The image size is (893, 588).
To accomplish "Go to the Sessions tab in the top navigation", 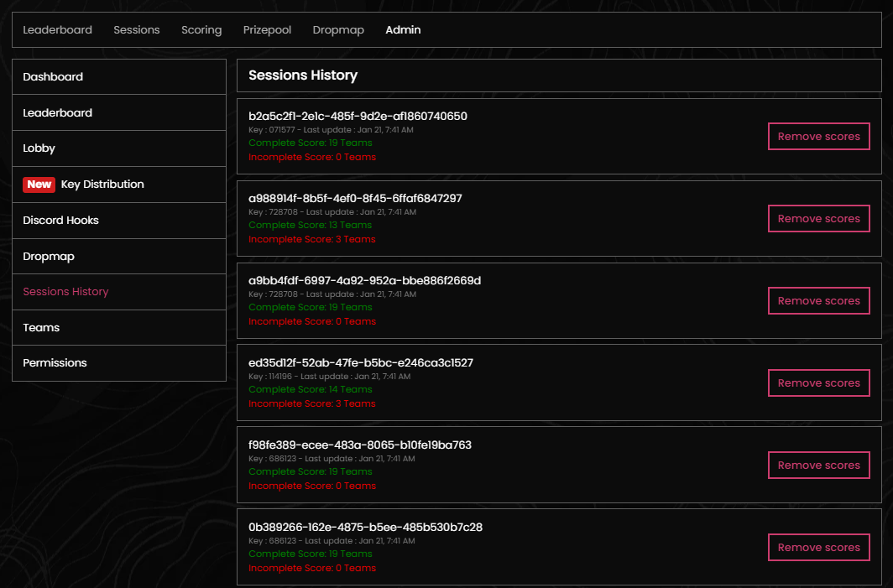I will [x=137, y=30].
